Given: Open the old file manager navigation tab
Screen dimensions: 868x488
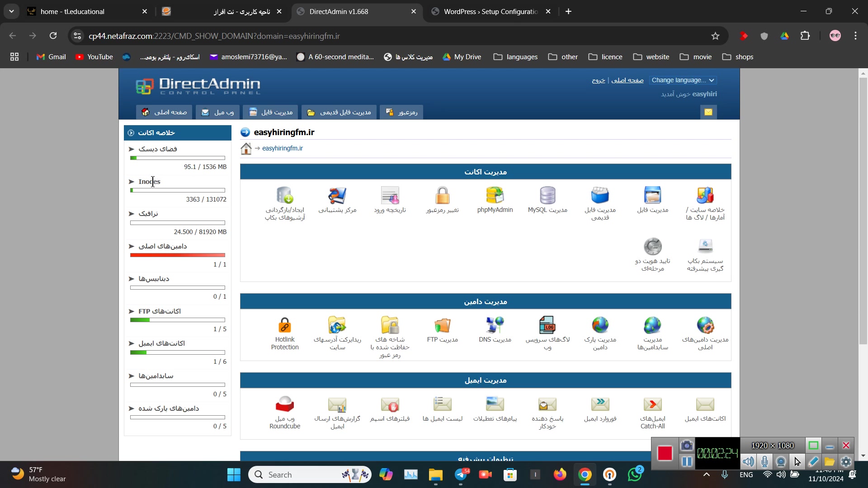Looking at the screenshot, I should click(x=340, y=112).
